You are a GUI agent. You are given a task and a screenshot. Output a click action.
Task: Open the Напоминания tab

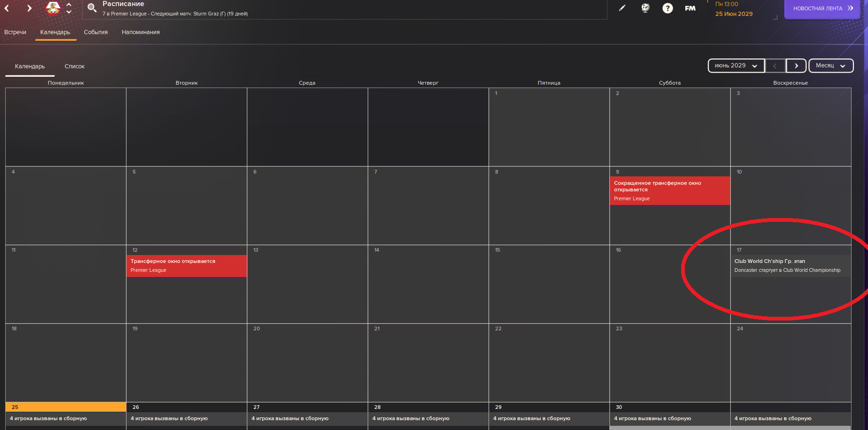pos(141,32)
